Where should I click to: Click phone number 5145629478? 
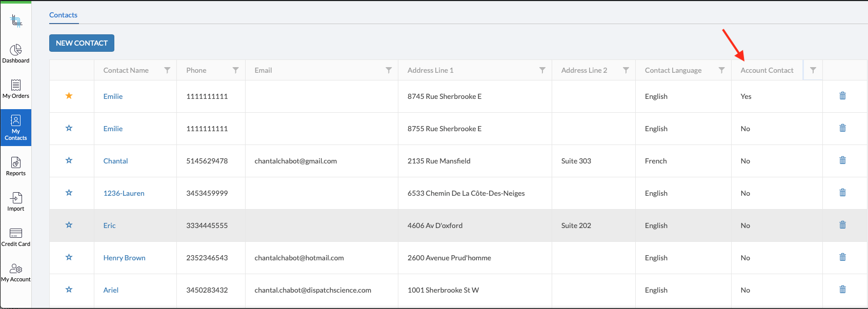point(207,161)
